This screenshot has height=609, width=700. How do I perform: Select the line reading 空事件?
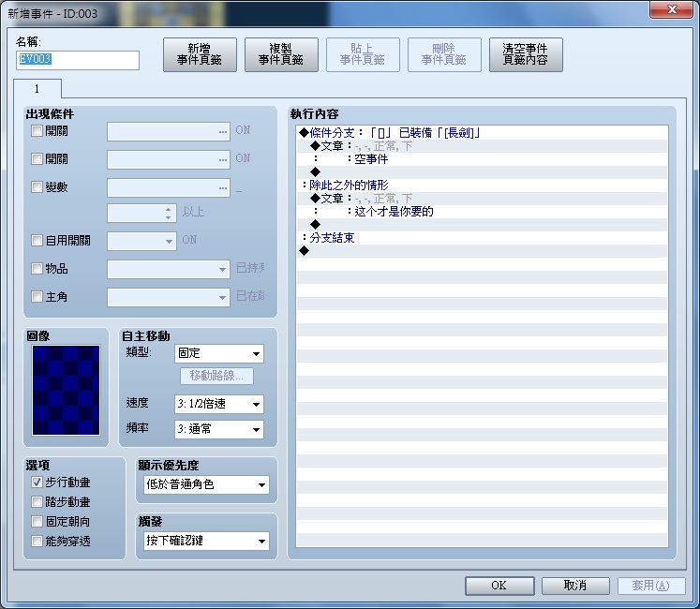[x=483, y=159]
